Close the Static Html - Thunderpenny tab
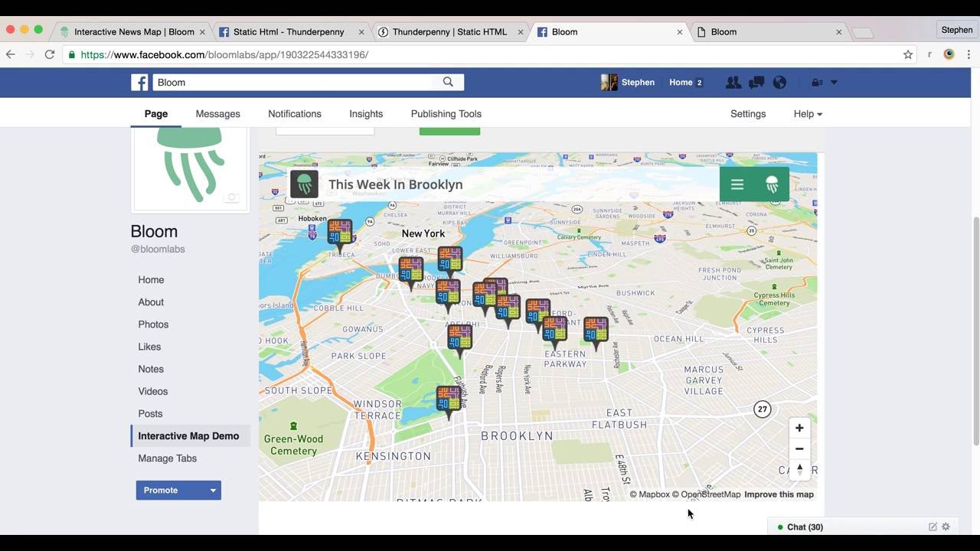The width and height of the screenshot is (980, 551). tap(361, 32)
